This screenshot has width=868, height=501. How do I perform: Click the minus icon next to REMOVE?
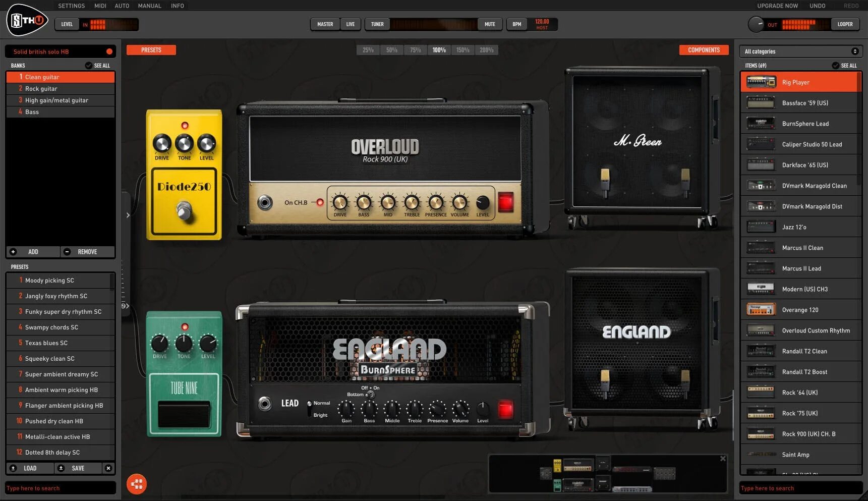tap(67, 252)
